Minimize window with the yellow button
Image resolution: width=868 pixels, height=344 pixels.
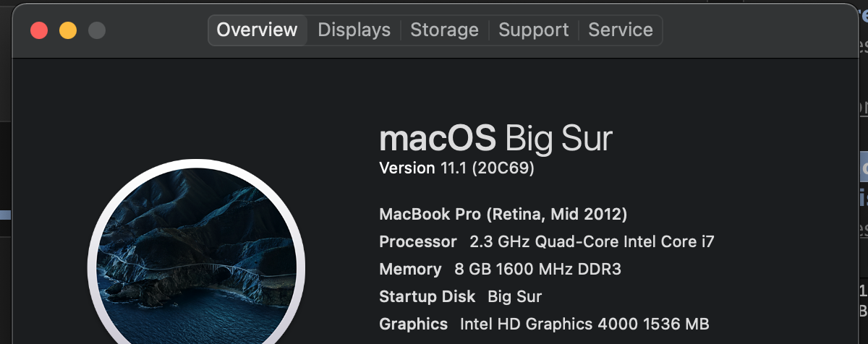click(68, 30)
